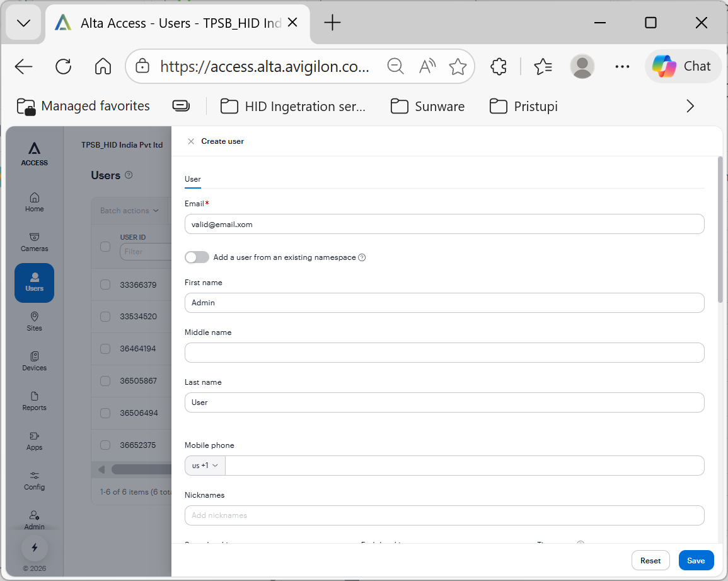Show more favorites bar items chevron
728x581 pixels.
(690, 107)
